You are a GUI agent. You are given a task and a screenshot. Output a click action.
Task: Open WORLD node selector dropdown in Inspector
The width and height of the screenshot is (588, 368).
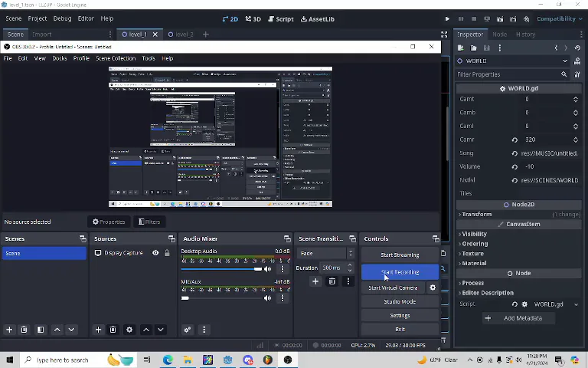coord(512,61)
